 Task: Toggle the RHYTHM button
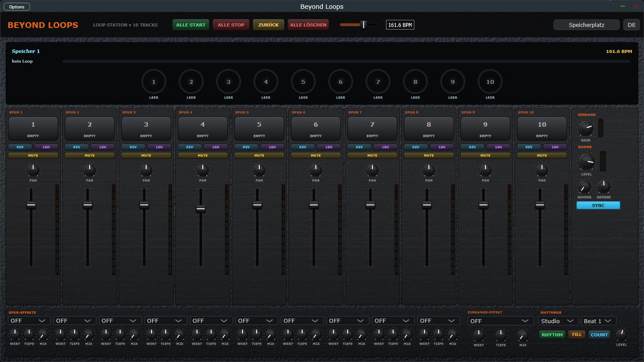click(x=552, y=335)
